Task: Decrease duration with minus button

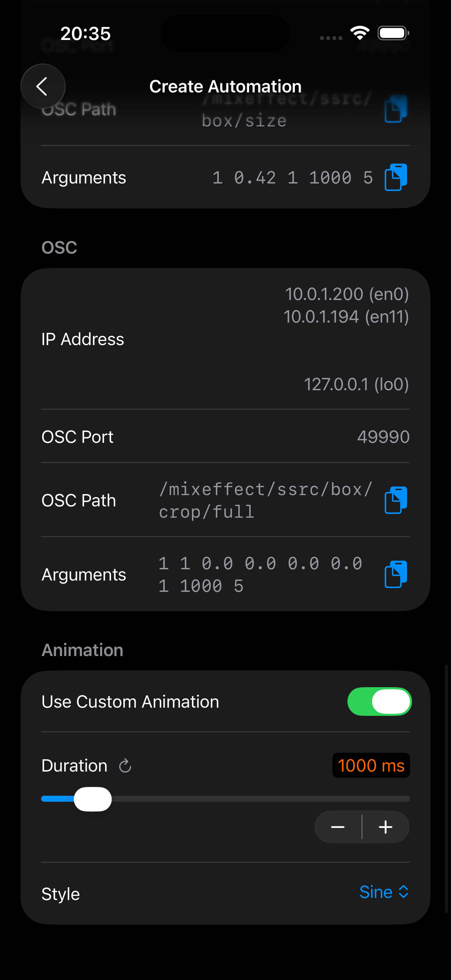Action: [x=338, y=827]
